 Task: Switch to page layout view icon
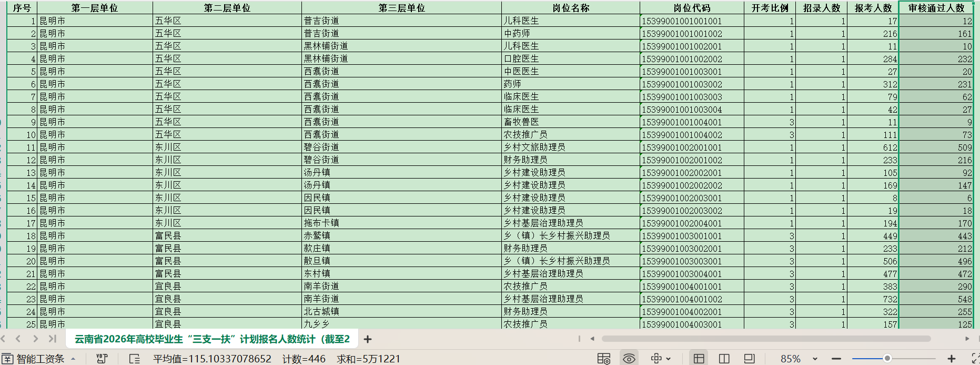coord(750,359)
